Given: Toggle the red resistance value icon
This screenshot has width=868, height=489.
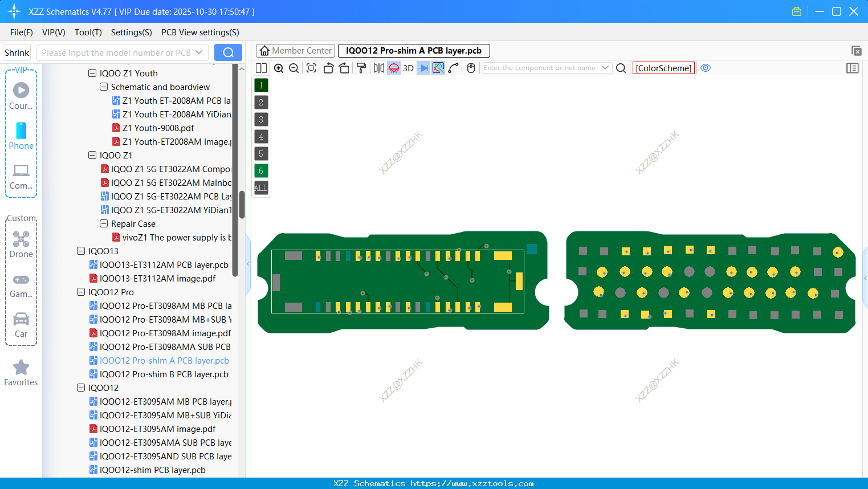Looking at the screenshot, I should coord(394,68).
